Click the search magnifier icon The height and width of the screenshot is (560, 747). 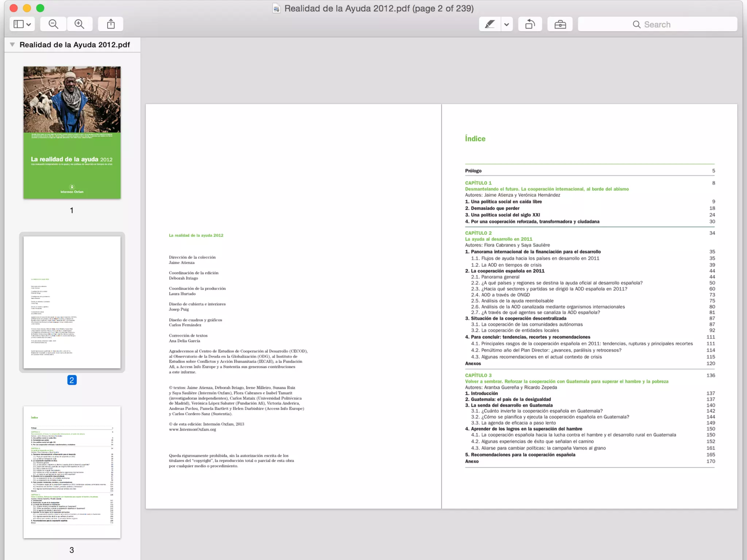click(x=636, y=24)
